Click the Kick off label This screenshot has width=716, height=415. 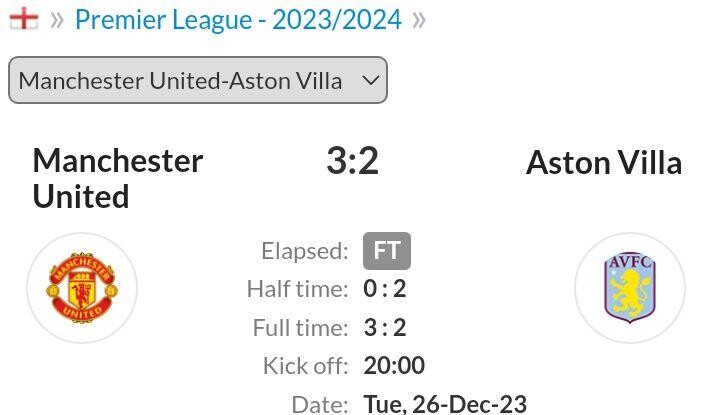tap(305, 366)
